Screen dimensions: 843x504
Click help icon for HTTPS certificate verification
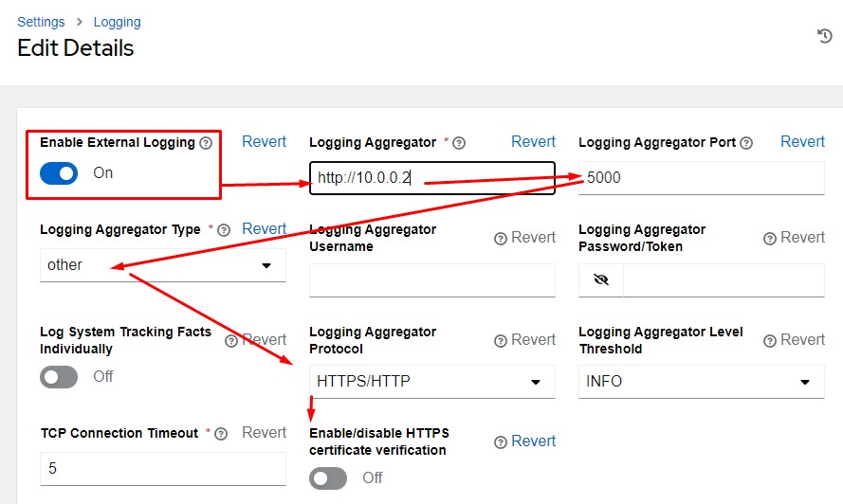(501, 442)
